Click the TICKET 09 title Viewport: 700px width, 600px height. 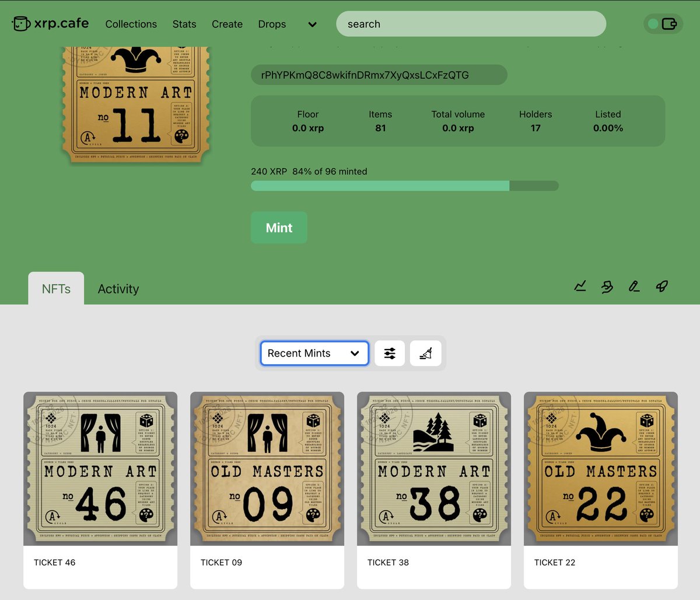[x=222, y=563]
